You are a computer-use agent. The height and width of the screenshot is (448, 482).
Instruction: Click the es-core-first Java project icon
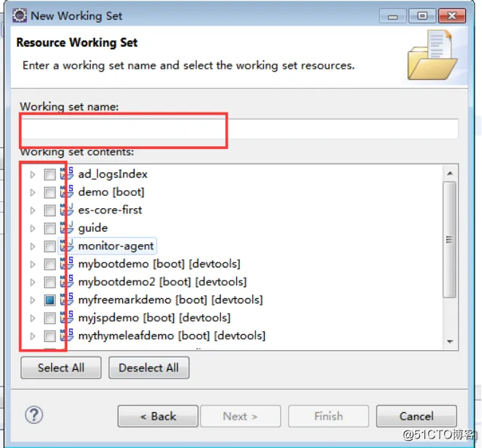click(x=67, y=210)
